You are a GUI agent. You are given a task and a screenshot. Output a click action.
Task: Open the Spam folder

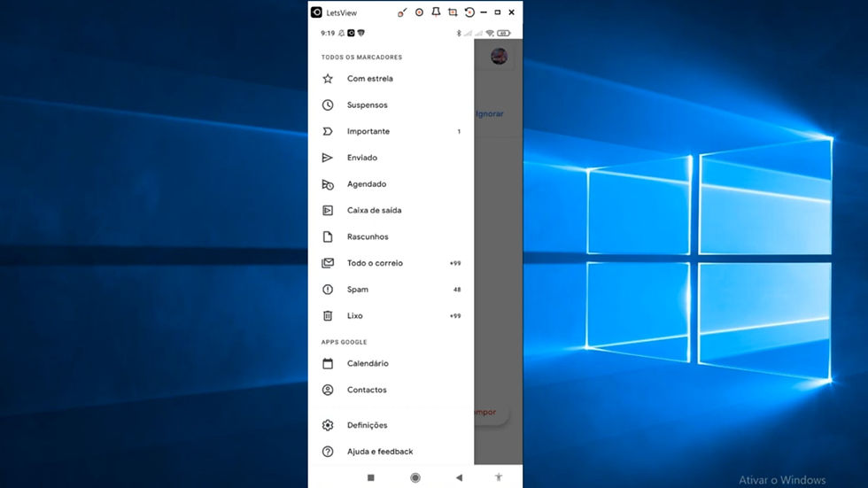point(391,290)
